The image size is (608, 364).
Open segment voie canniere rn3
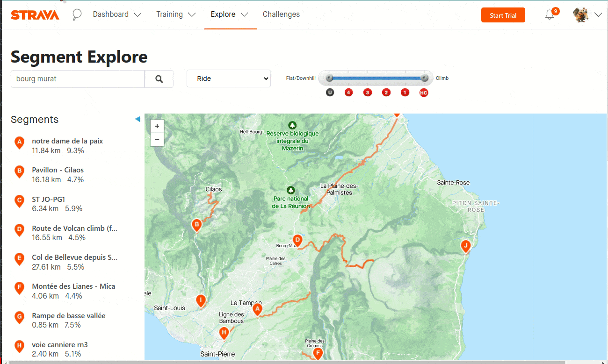point(60,344)
